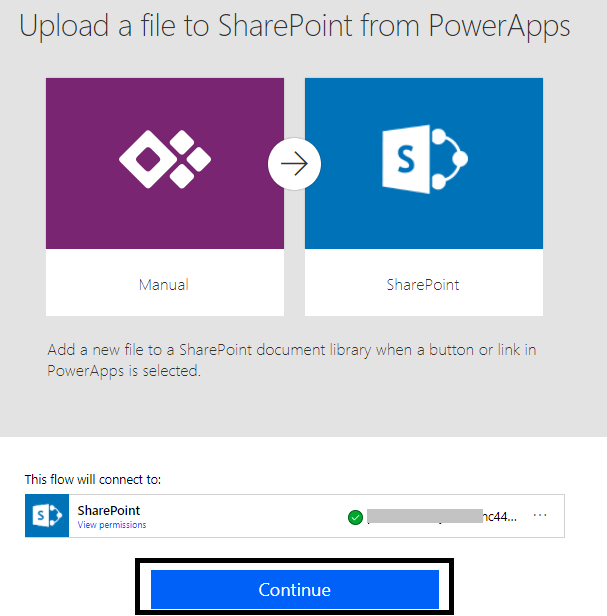Click the green checkmark status icon
This screenshot has width=607, height=616.
tap(354, 517)
